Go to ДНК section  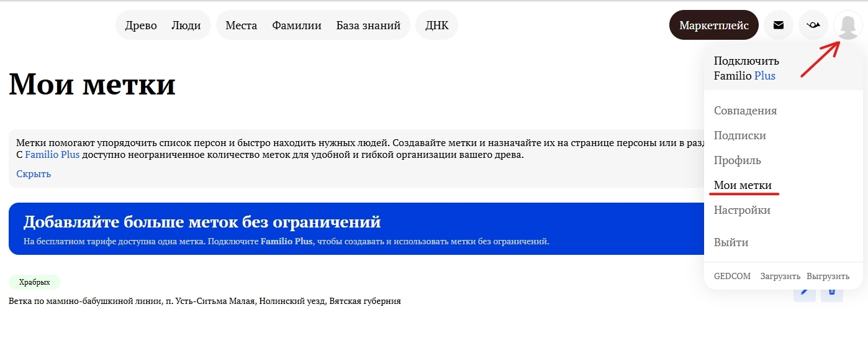pos(436,25)
